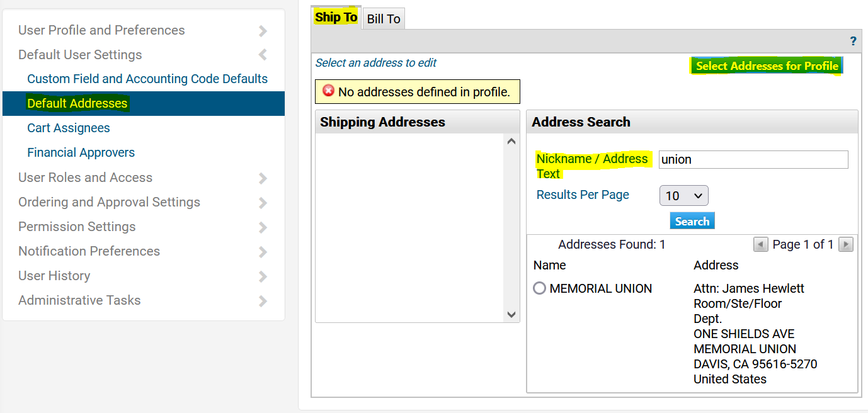Click 'Attn: James Hewlett' address line
The image size is (868, 413).
pyautogui.click(x=749, y=288)
